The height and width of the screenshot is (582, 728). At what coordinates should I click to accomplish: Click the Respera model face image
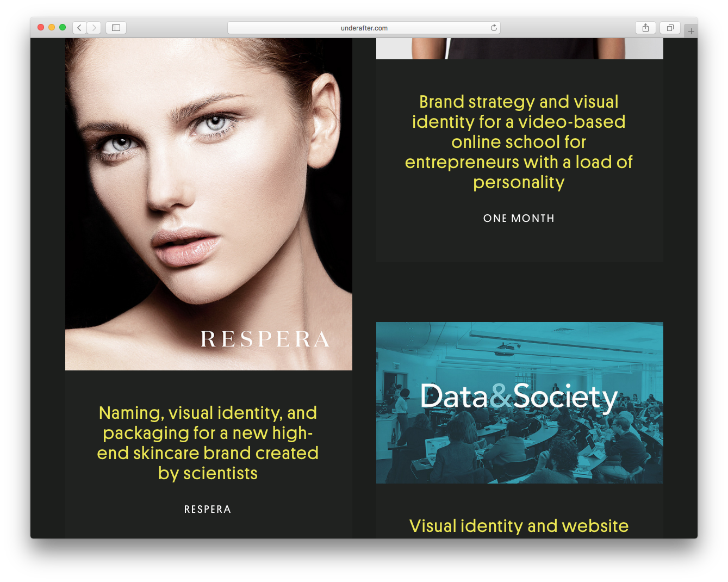(209, 204)
